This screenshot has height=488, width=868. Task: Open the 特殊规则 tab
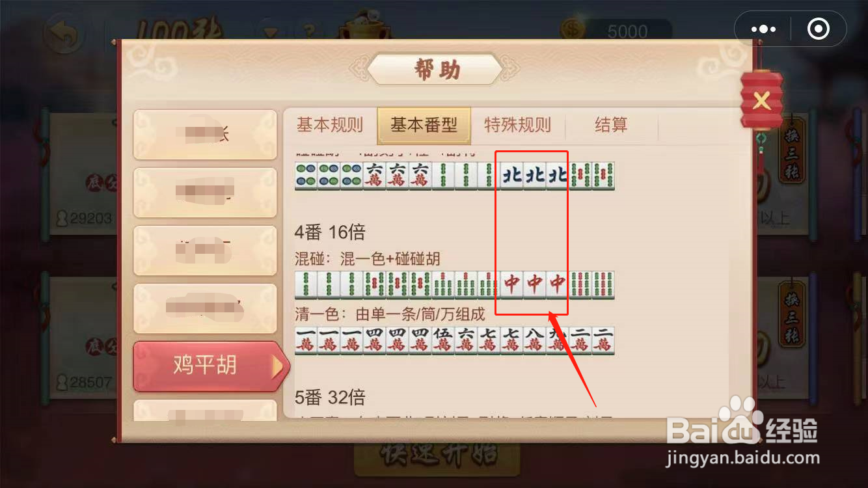[517, 125]
